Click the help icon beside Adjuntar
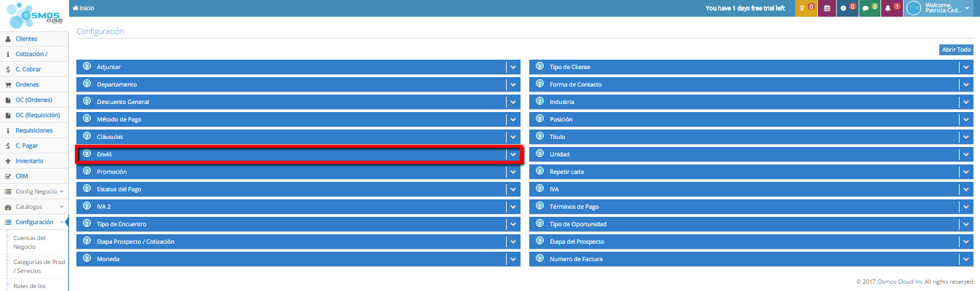 click(x=87, y=66)
